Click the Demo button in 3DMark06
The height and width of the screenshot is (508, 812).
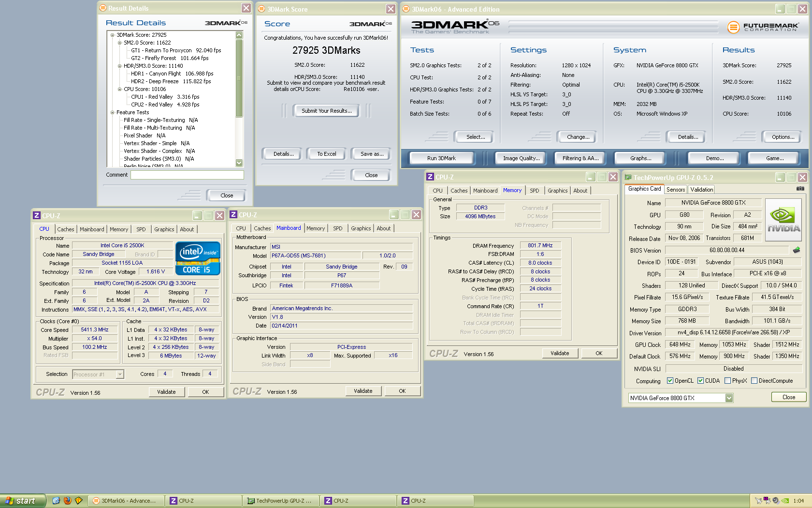point(714,158)
